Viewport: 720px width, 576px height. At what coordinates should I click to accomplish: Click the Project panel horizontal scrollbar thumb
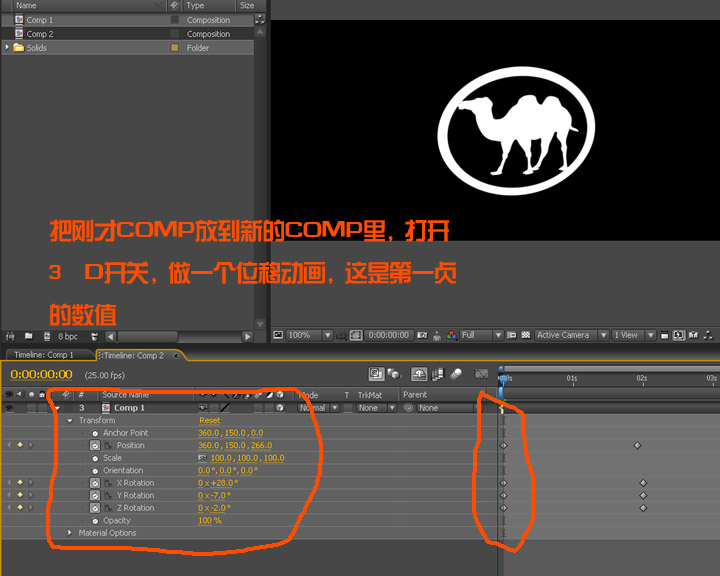[148, 337]
